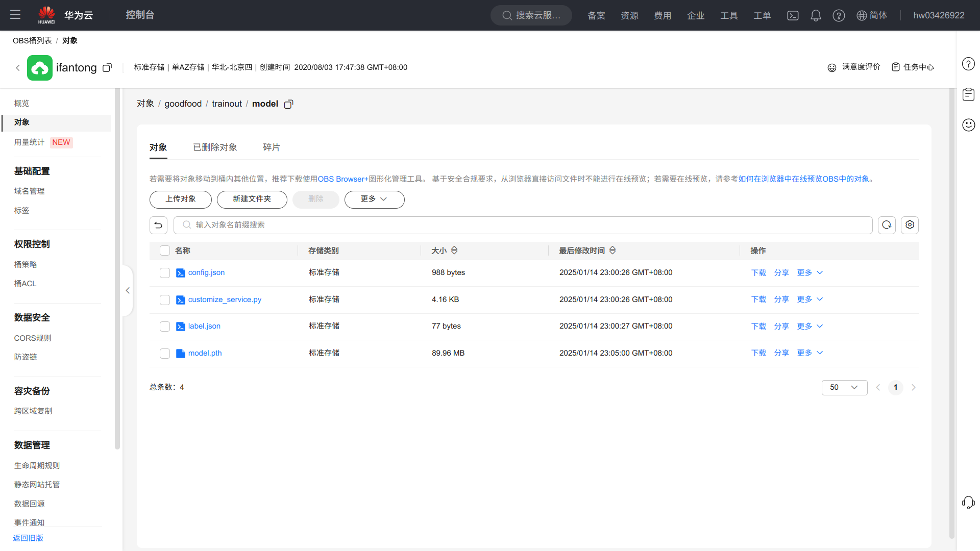Screen dimensions: 980x551
Task: Open the CloudShell terminal icon
Action: (793, 15)
